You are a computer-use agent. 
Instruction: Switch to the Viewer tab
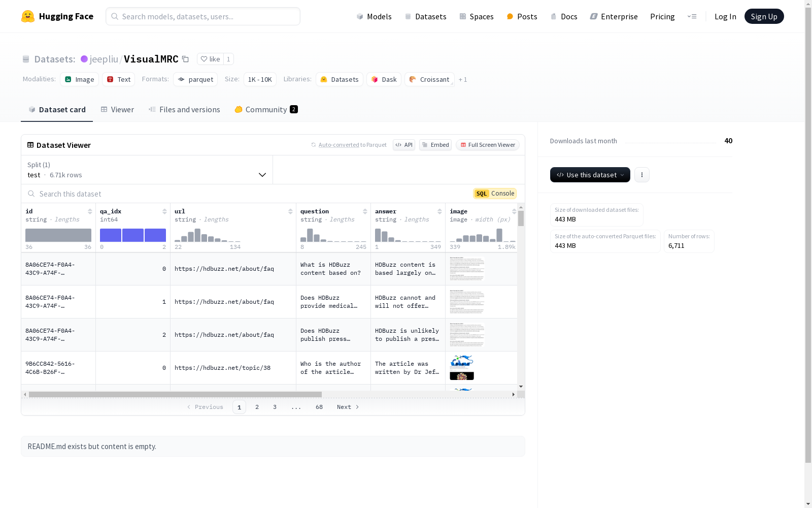tap(117, 110)
